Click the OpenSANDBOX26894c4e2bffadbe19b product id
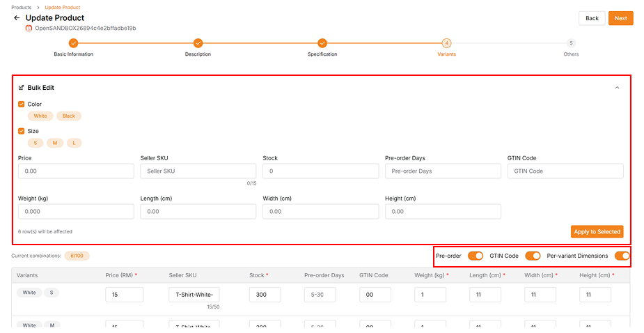Image resolution: width=644 pixels, height=333 pixels. [x=86, y=29]
